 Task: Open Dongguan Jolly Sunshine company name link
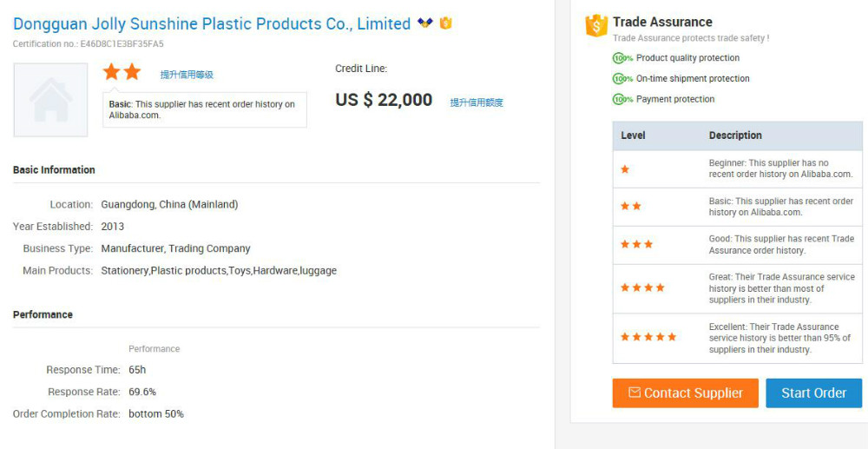tap(212, 23)
